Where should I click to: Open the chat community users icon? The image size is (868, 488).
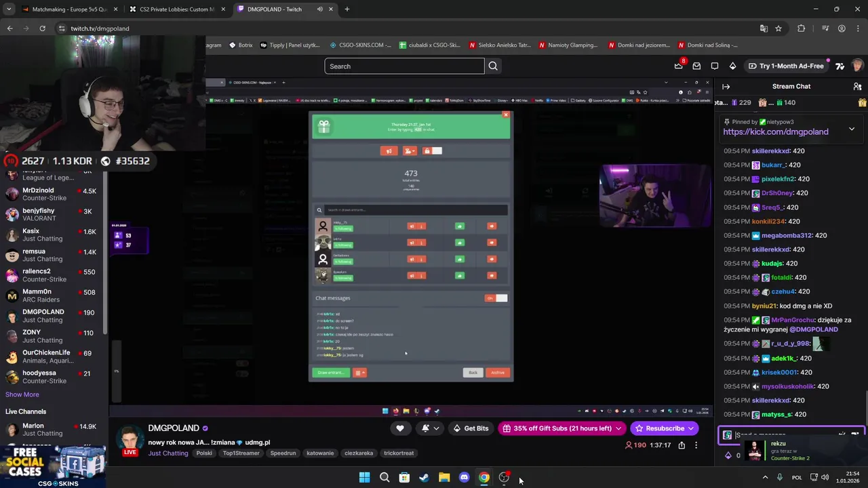click(857, 86)
